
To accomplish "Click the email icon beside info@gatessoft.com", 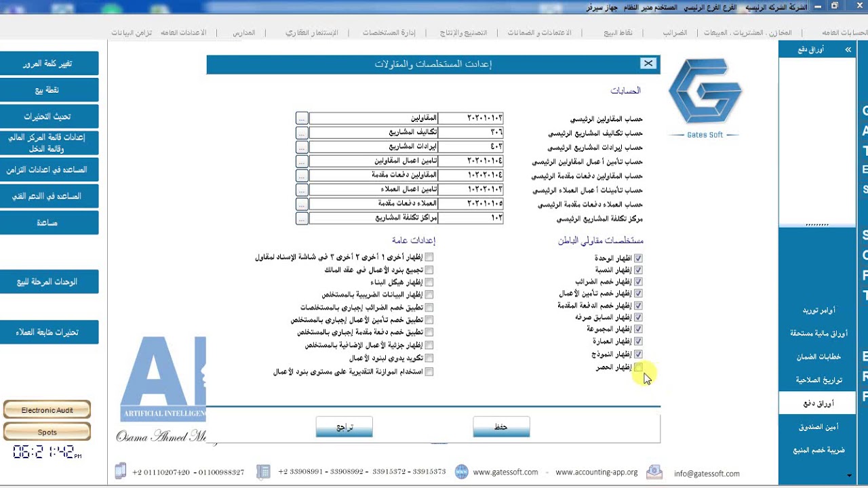I will click(x=654, y=472).
